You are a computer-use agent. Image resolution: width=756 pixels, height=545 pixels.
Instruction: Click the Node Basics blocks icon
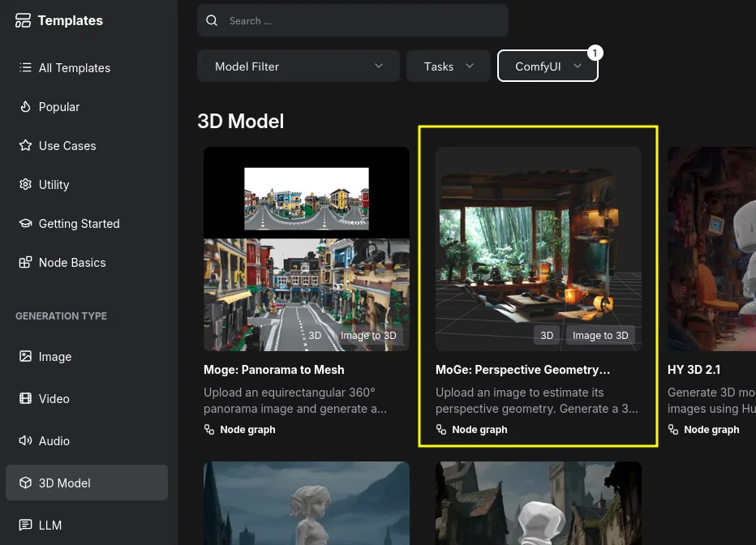click(25, 263)
